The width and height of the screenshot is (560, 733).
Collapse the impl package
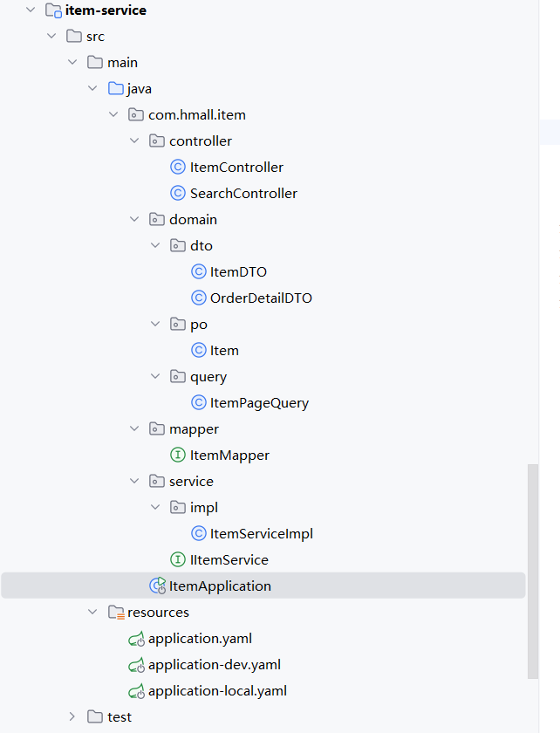pyautogui.click(x=155, y=507)
